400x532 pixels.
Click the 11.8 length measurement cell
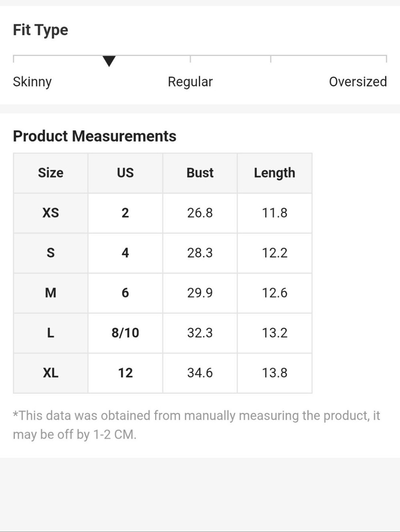[x=275, y=213]
